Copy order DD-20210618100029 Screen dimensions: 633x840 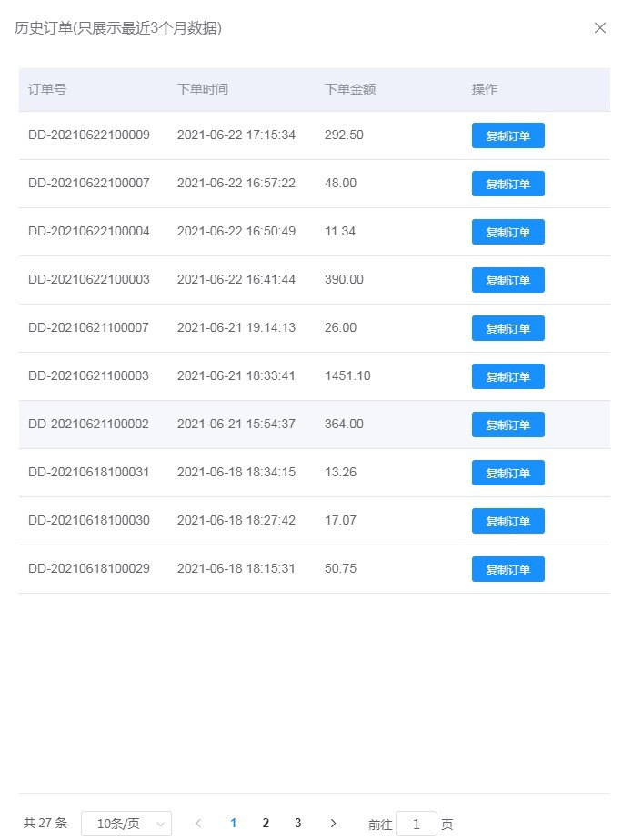[507, 569]
